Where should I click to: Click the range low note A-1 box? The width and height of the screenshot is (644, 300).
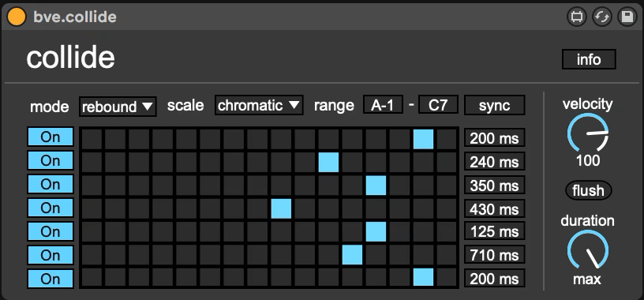383,105
